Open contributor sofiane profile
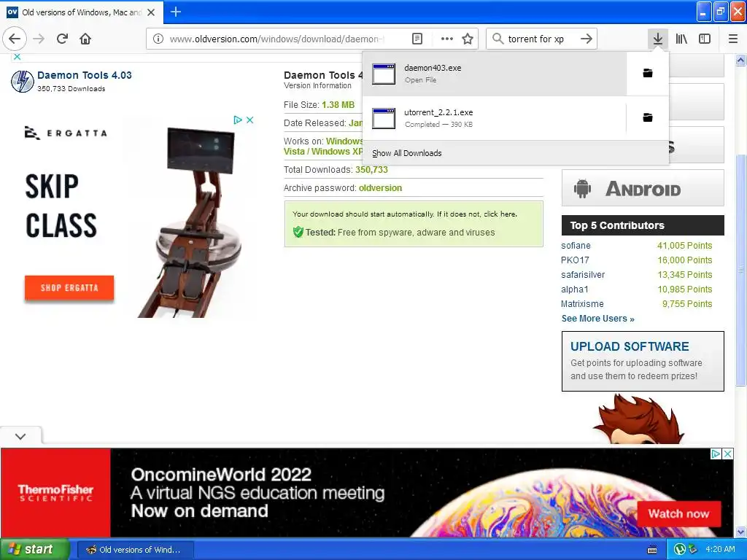Screen dimensions: 747x560 pyautogui.click(x=576, y=246)
